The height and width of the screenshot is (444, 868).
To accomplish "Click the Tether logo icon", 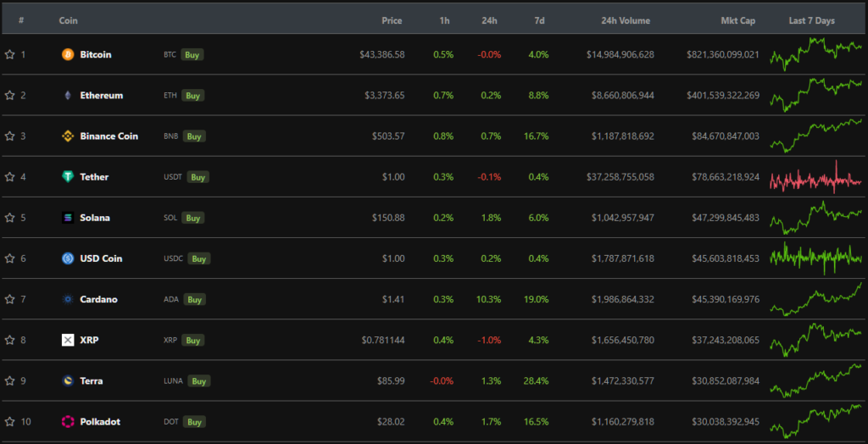I will coord(68,177).
